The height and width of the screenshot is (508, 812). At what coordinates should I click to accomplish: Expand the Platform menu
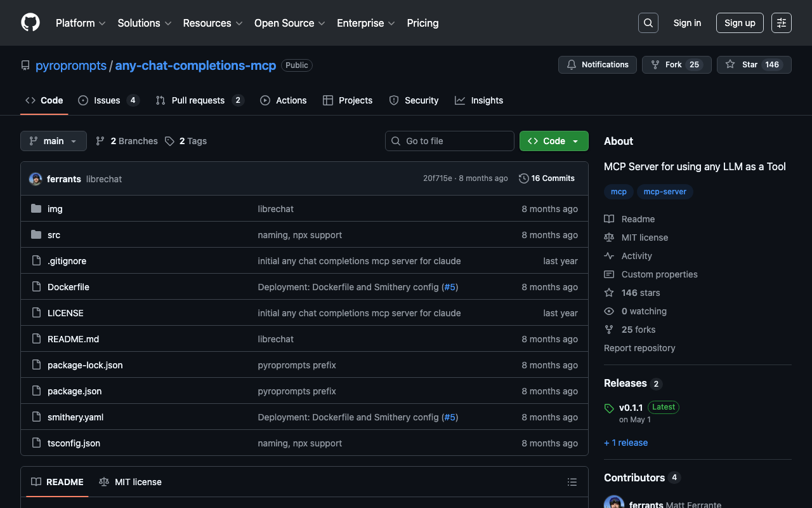coord(80,23)
